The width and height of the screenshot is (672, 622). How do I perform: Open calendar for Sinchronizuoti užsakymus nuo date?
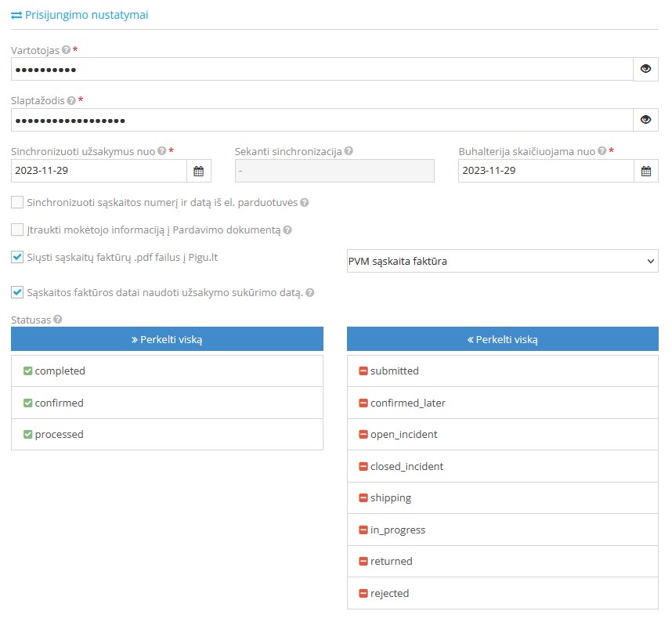[198, 171]
